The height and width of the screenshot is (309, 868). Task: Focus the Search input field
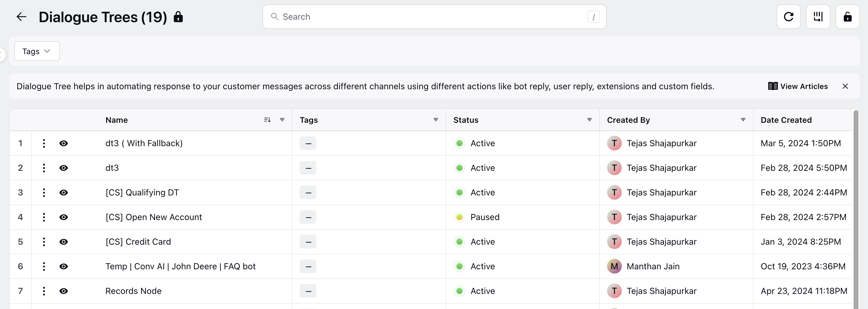tap(434, 17)
